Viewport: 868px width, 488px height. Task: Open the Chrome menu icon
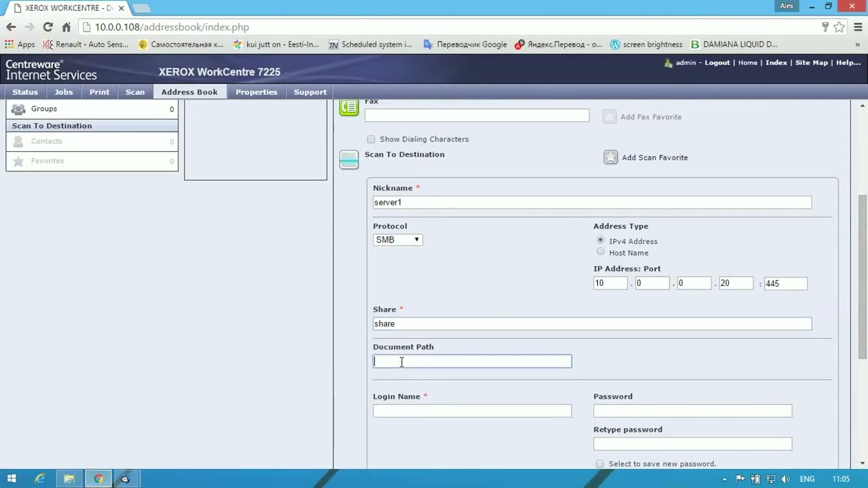pyautogui.click(x=857, y=27)
